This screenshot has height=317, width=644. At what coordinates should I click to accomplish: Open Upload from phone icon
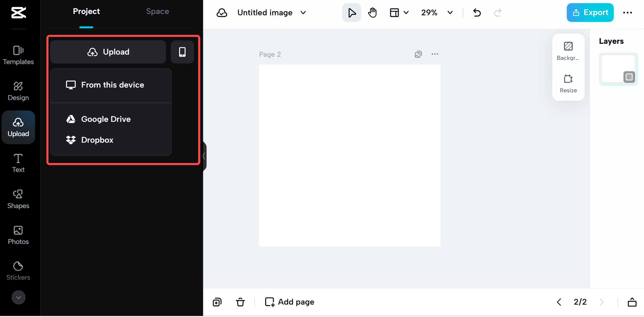click(182, 52)
